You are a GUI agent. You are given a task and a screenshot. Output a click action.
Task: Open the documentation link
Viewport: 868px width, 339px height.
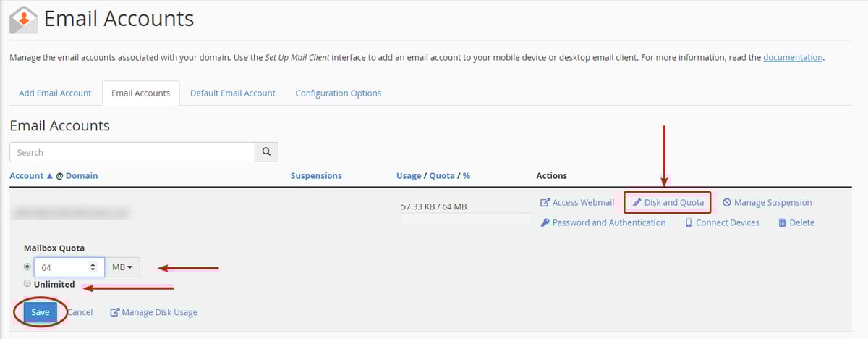[x=792, y=57]
